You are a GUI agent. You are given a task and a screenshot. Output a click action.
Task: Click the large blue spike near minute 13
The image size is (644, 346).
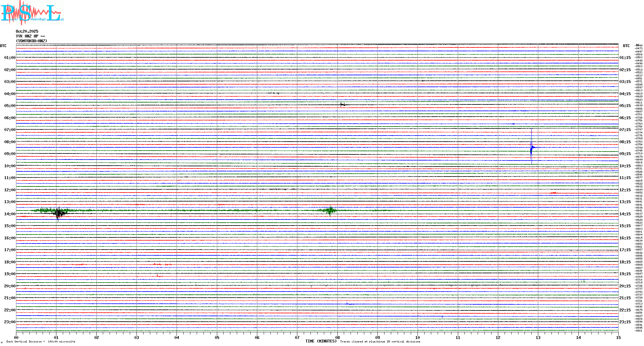pos(532,147)
